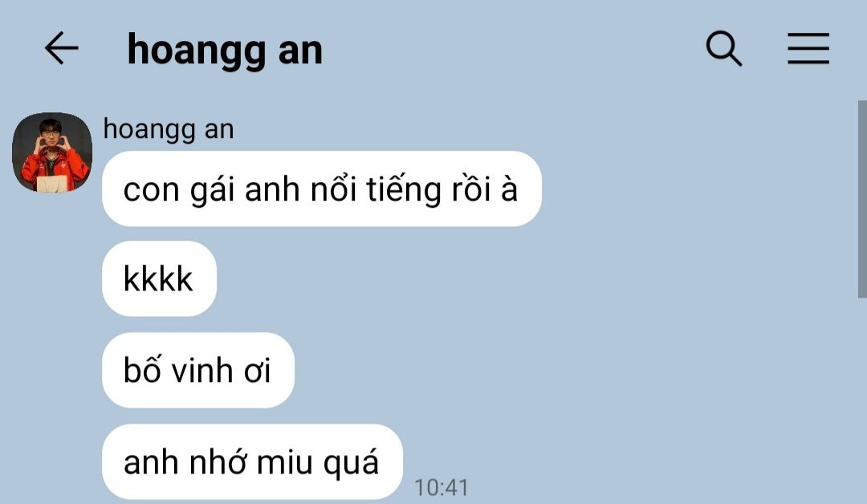Select the 'con gái anh nổi tiếng rồi à' message

pyautogui.click(x=322, y=189)
